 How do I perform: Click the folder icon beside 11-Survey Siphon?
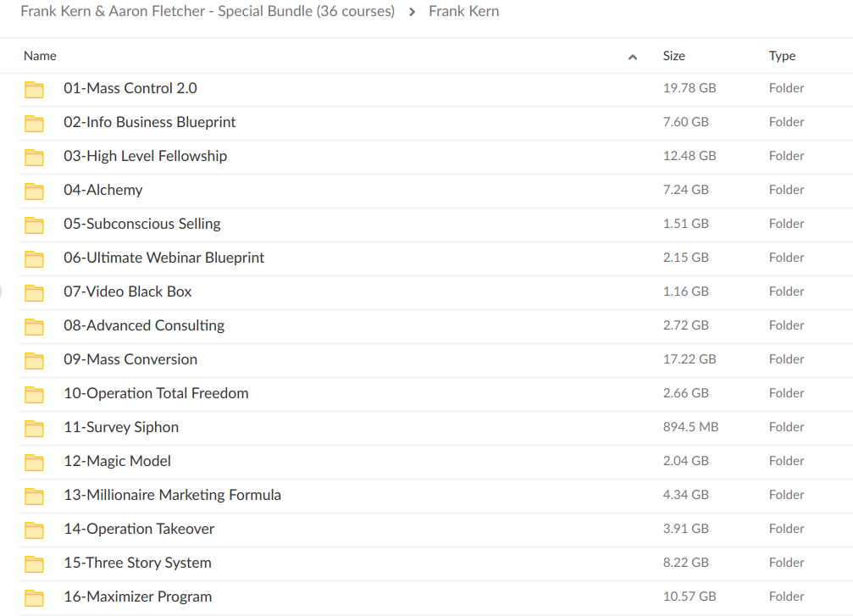34,427
